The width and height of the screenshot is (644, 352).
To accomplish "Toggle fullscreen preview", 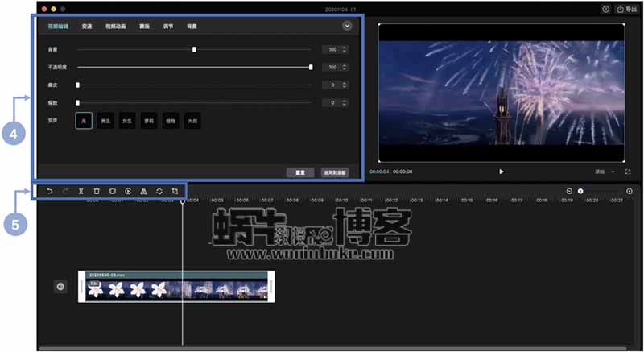I will [x=628, y=172].
